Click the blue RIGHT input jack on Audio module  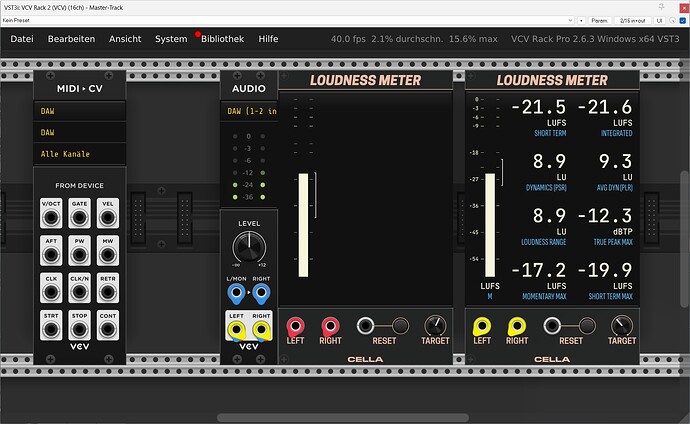coord(261,292)
